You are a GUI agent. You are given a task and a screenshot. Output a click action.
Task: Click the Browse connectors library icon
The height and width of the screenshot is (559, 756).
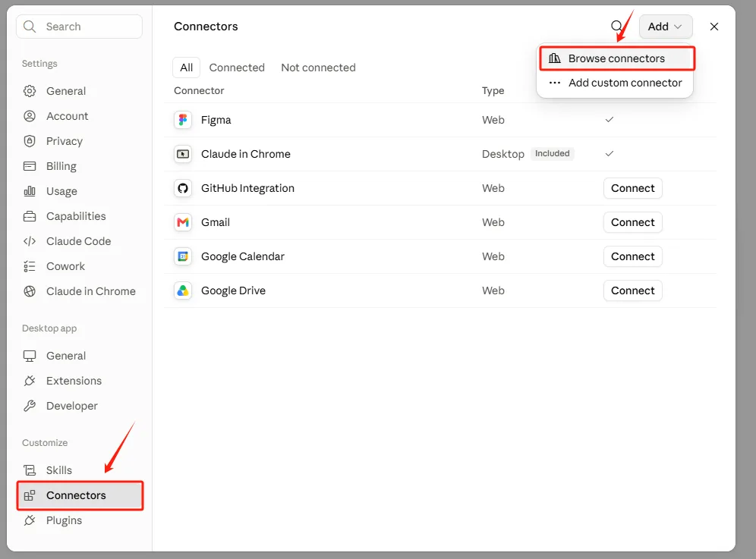click(554, 58)
